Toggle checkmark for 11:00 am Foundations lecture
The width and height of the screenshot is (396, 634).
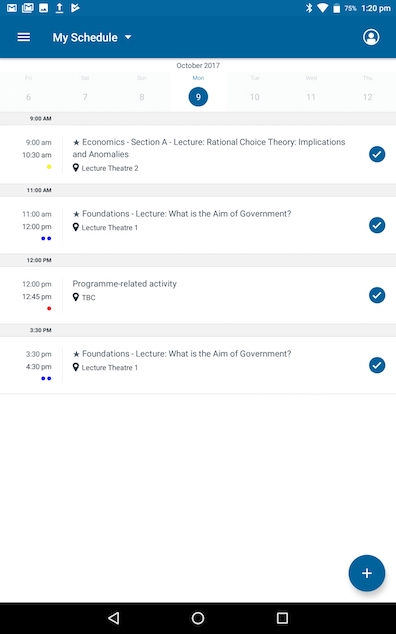[377, 225]
